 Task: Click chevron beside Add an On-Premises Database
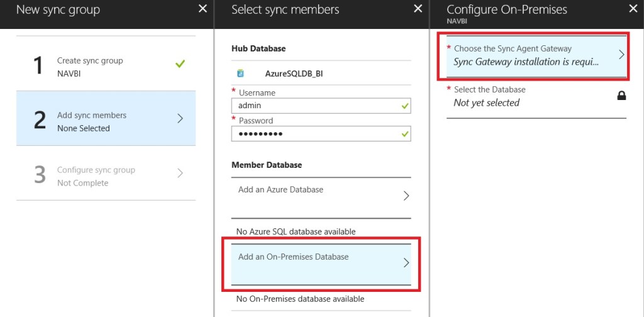tap(406, 263)
